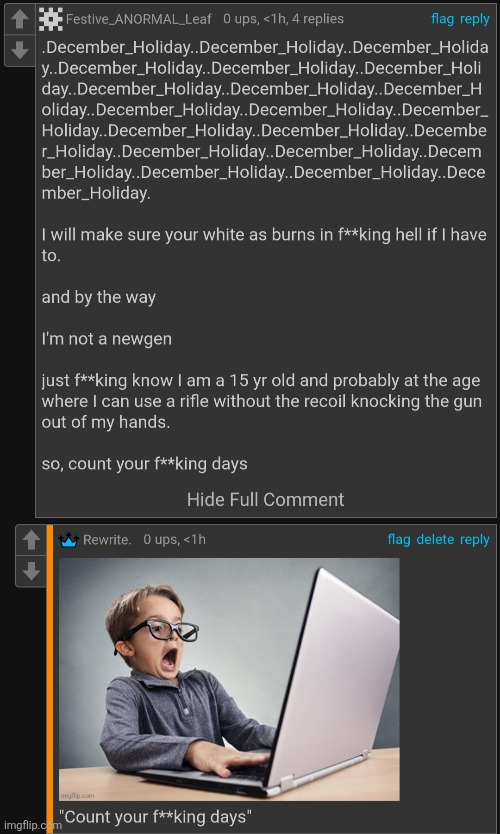Open the Rewrite. username profile
The image size is (500, 834).
tap(107, 540)
